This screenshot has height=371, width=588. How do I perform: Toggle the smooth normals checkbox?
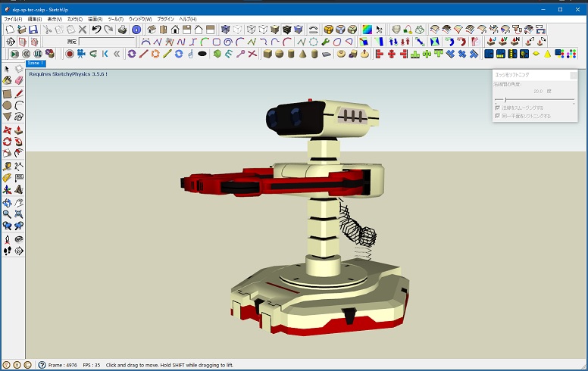(x=497, y=108)
